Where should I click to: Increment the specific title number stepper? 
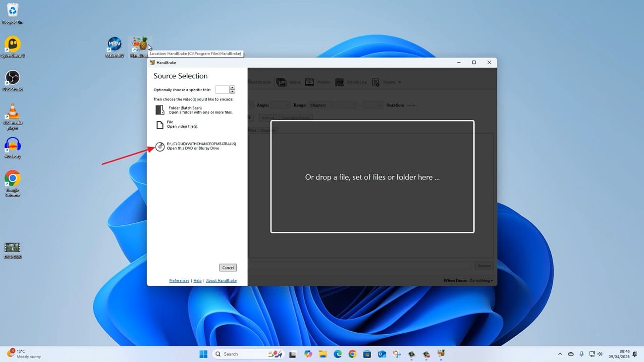[x=232, y=88]
